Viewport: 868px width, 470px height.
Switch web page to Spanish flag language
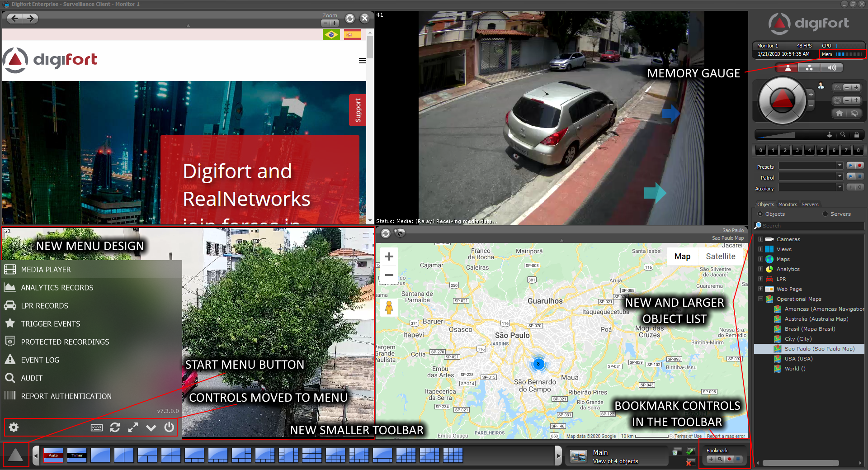tap(353, 35)
